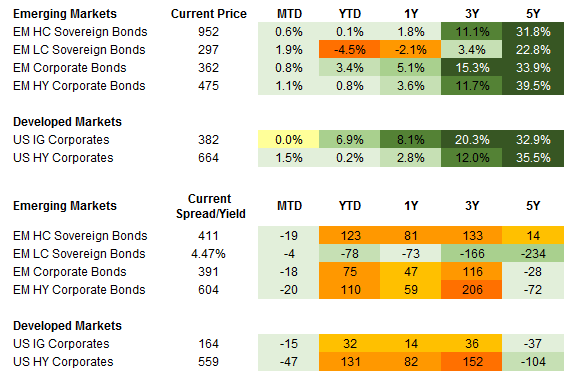The image size is (573, 382).
Task: Select the US IG Corporates 382 price cell
Action: 208,140
